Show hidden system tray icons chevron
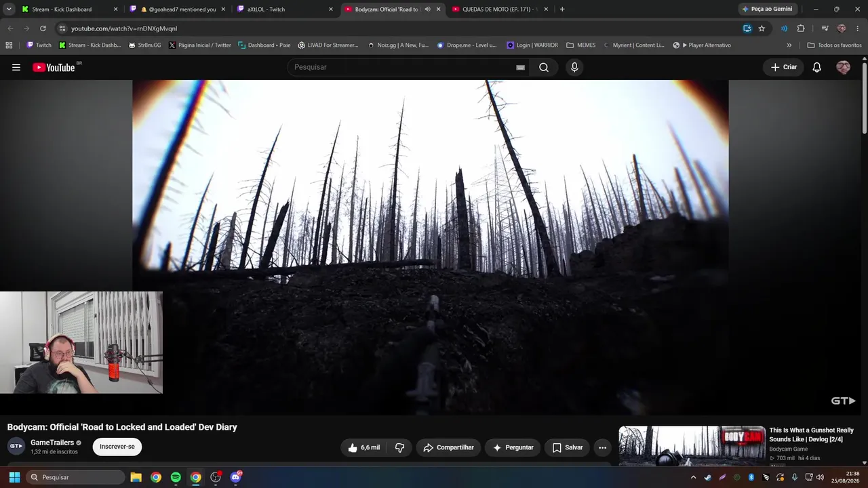The image size is (868, 488). point(693,477)
